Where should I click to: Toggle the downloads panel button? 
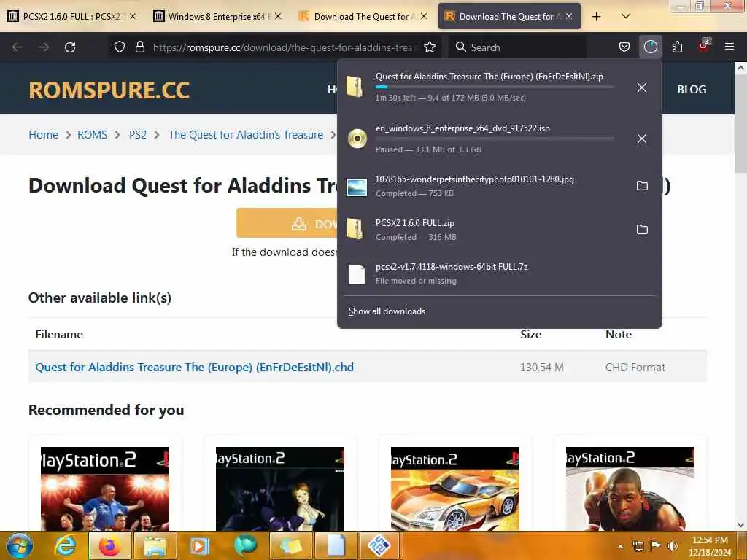(x=650, y=47)
